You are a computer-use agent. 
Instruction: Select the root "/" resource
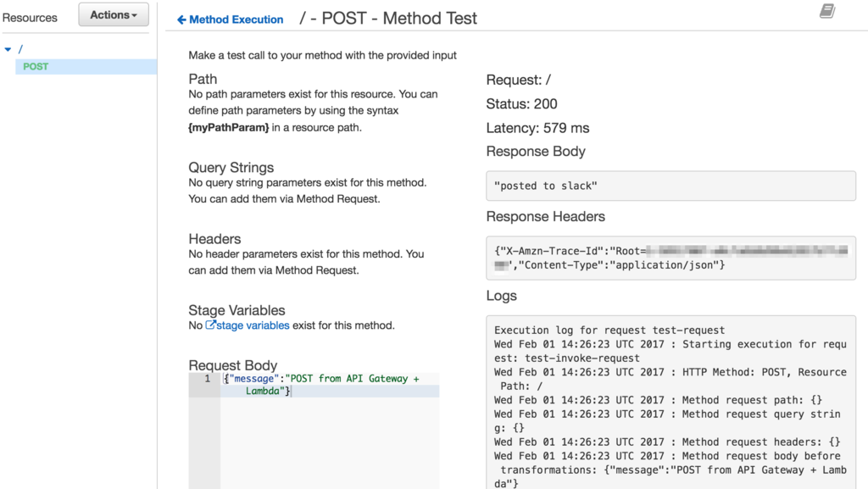pos(20,50)
